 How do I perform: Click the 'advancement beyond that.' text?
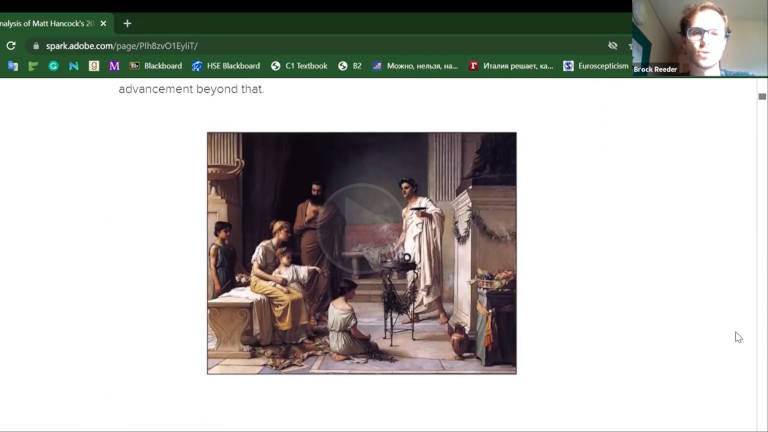(x=191, y=89)
